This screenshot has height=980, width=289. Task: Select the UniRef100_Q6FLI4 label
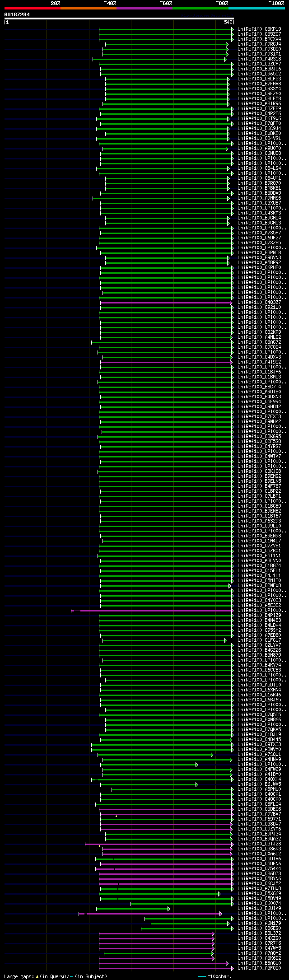259,804
